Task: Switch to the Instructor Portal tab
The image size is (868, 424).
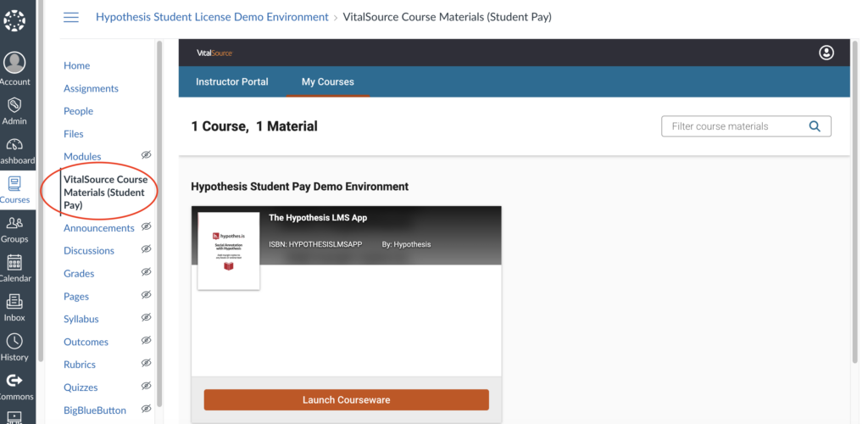Action: [x=232, y=82]
